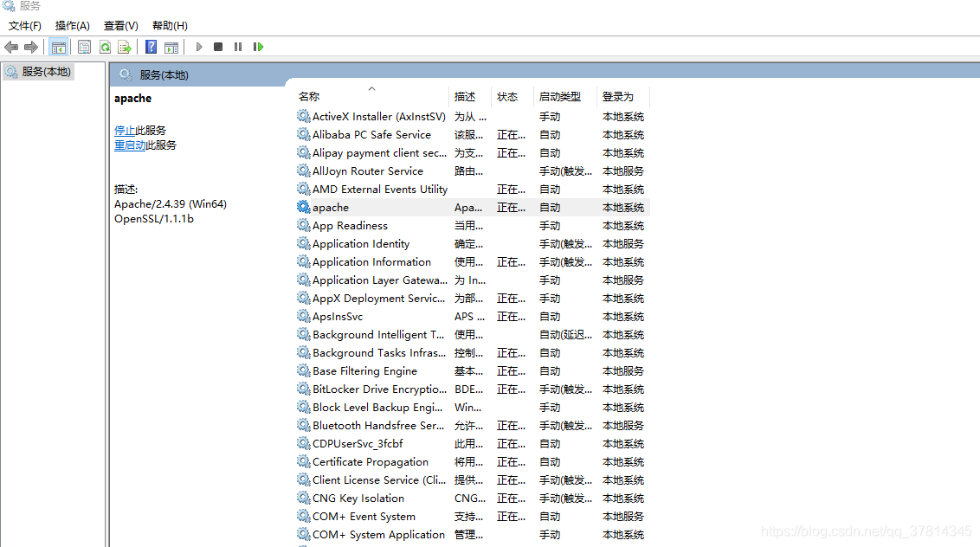
Task: Click the 重启动 link to restart apache
Action: pyautogui.click(x=129, y=145)
